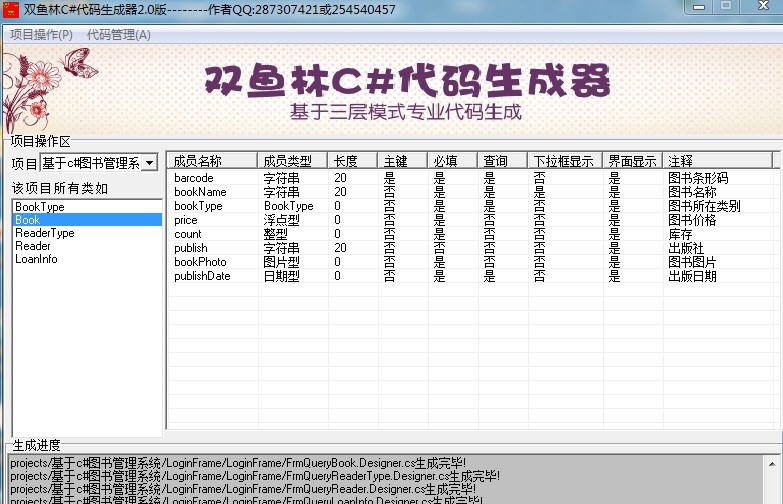Click the price row's 浮点型 type cell
This screenshot has height=504, width=783.
(281, 220)
